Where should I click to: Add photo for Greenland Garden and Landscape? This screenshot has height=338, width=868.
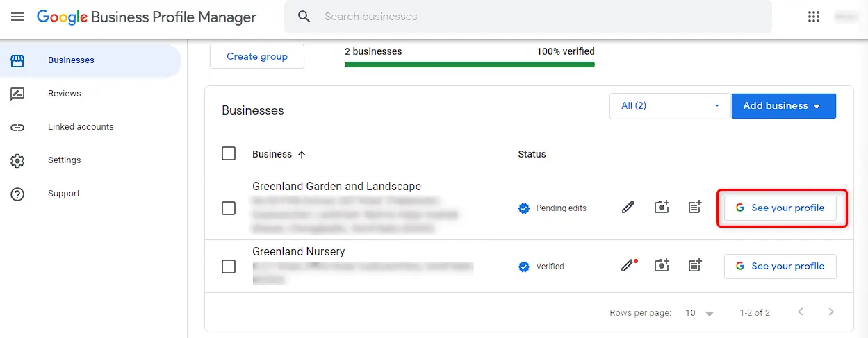pos(662,207)
